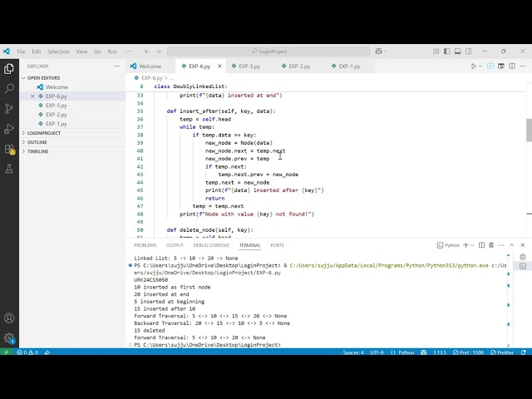Create a new terminal with plus icon
The height and width of the screenshot is (399, 532).
pyautogui.click(x=465, y=245)
